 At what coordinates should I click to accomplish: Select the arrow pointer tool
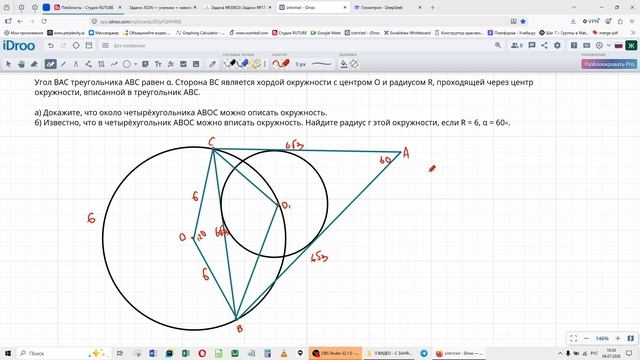tap(8, 64)
